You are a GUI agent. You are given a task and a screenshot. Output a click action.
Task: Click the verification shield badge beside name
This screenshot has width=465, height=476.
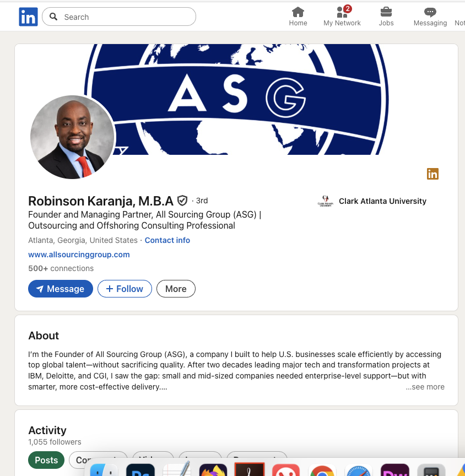[x=182, y=201]
